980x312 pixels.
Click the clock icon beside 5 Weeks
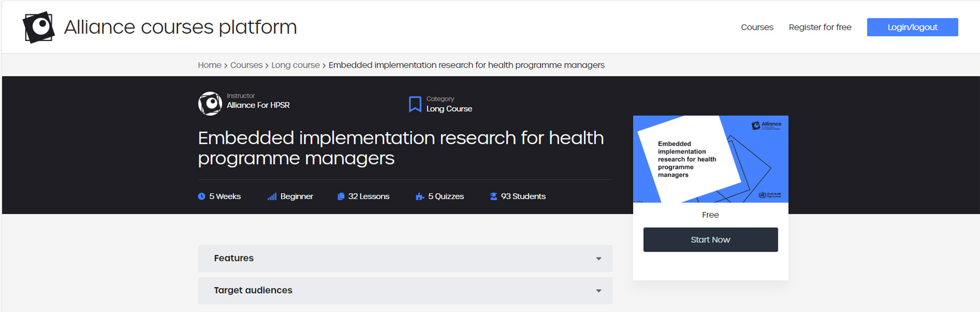202,197
